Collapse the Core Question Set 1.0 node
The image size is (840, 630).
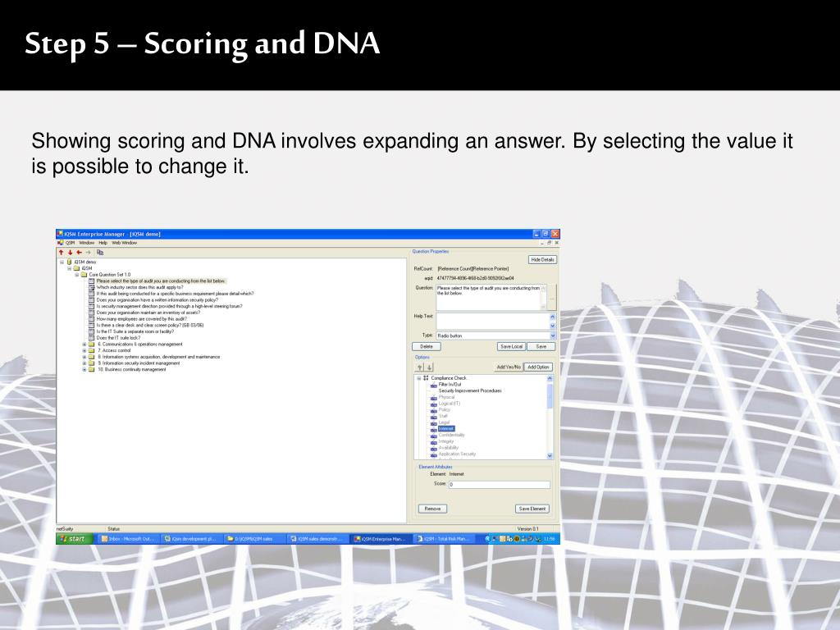77,275
